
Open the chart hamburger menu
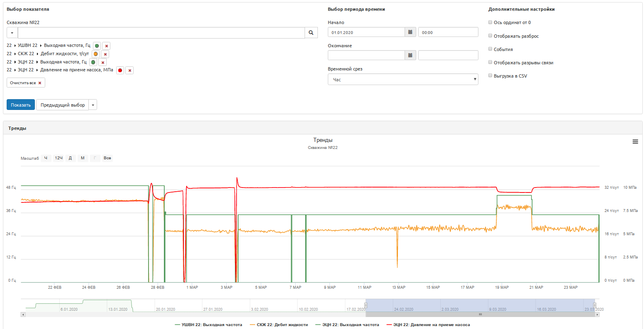point(635,142)
